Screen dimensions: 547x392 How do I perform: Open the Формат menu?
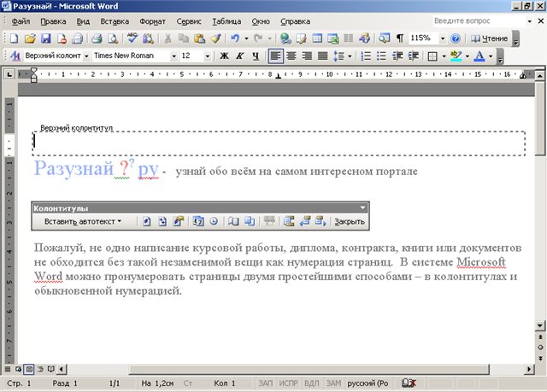[152, 21]
